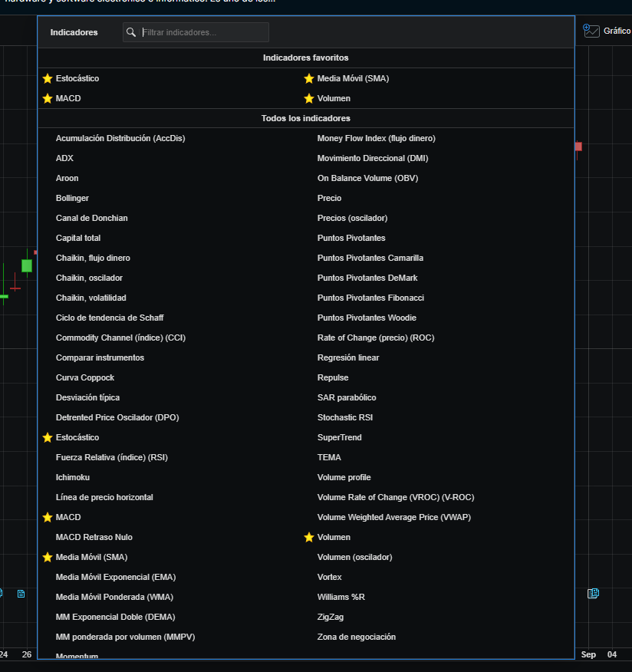Add the Puntos Pivotantes indicator
This screenshot has width=632, height=672.
pyautogui.click(x=351, y=238)
